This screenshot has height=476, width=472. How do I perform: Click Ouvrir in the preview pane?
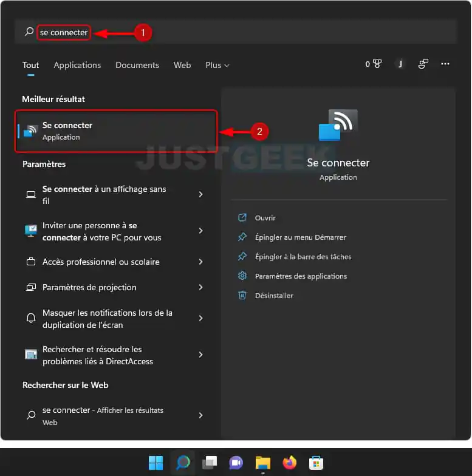pyautogui.click(x=265, y=217)
